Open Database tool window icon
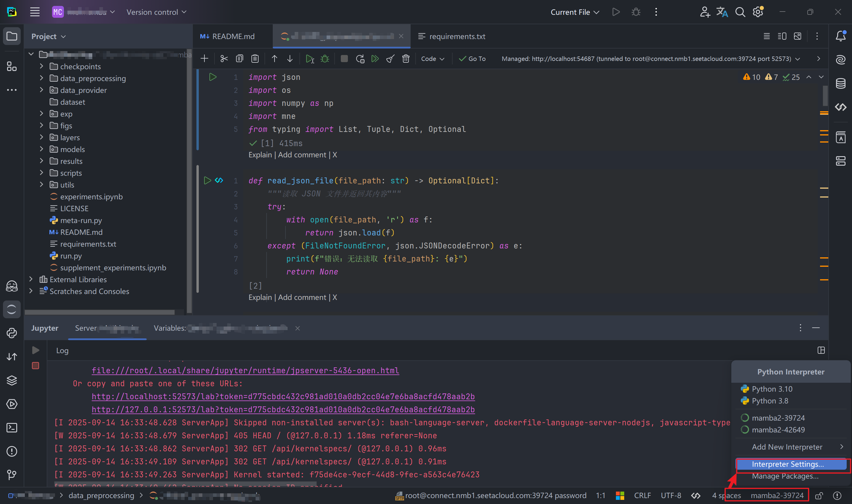Viewport: 852px width, 504px height. tap(840, 83)
